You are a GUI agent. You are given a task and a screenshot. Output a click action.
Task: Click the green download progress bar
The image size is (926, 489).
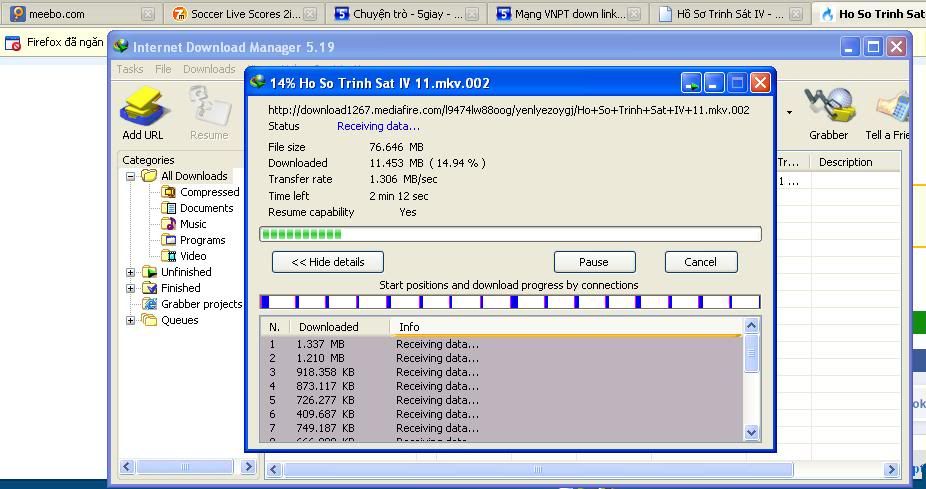click(x=510, y=234)
